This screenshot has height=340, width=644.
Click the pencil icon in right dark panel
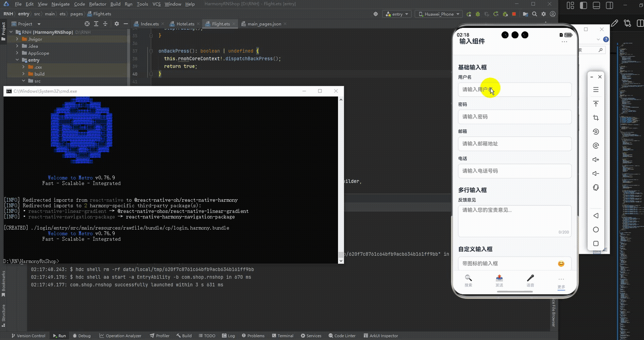[x=615, y=23]
